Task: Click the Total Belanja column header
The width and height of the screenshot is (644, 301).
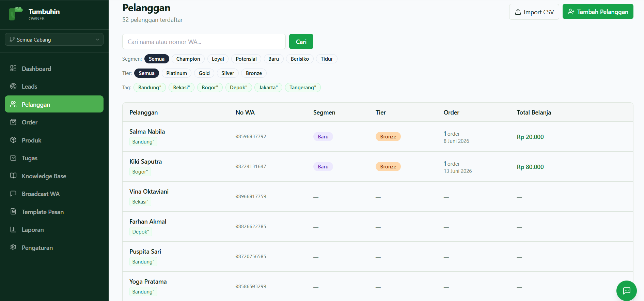Action: (x=534, y=112)
